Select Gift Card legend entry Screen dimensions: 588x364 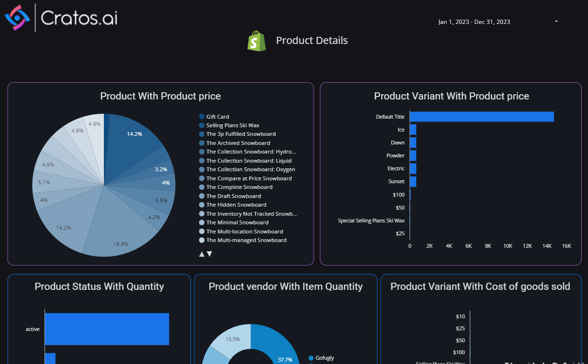point(214,117)
